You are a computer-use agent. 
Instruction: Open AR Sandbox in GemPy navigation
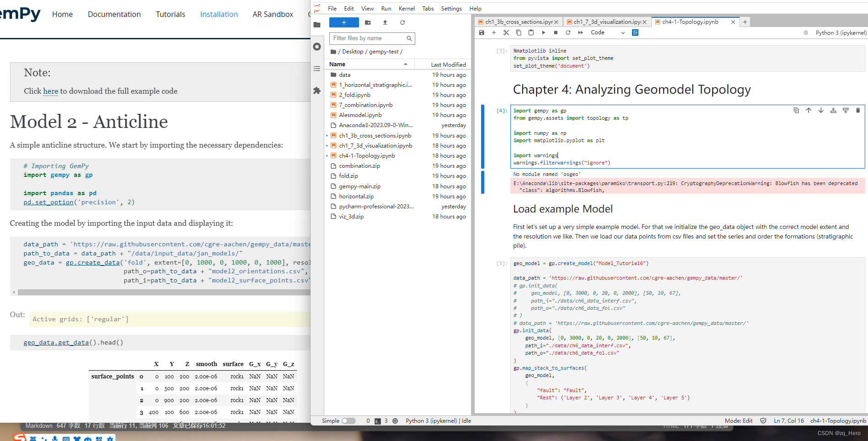pos(273,14)
